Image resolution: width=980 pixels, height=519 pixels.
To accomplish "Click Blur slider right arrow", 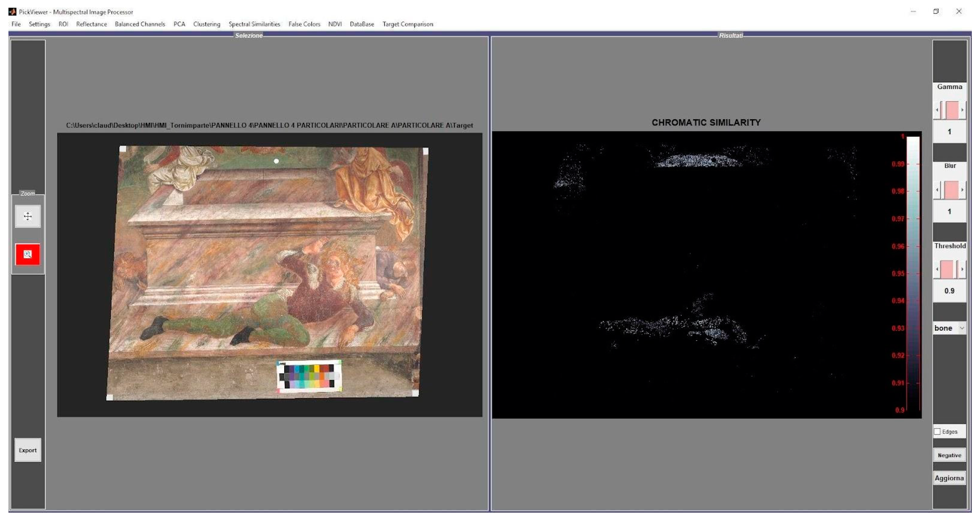I will coord(962,190).
